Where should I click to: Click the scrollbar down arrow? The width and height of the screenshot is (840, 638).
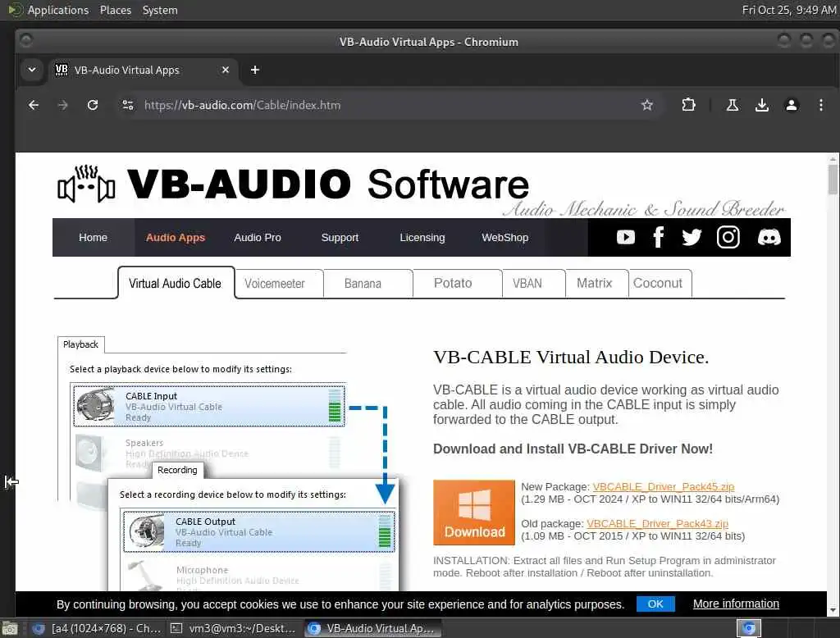click(833, 610)
